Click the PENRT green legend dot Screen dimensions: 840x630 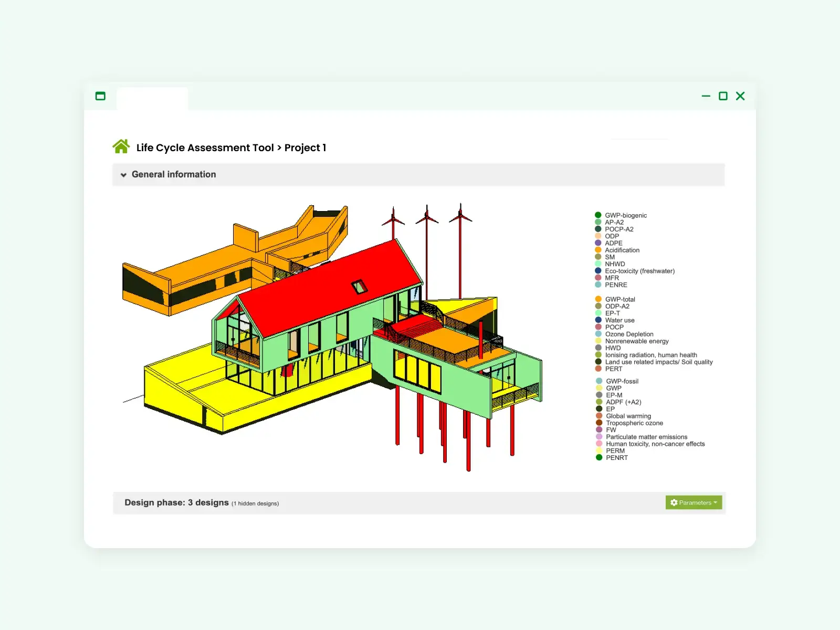tap(598, 457)
